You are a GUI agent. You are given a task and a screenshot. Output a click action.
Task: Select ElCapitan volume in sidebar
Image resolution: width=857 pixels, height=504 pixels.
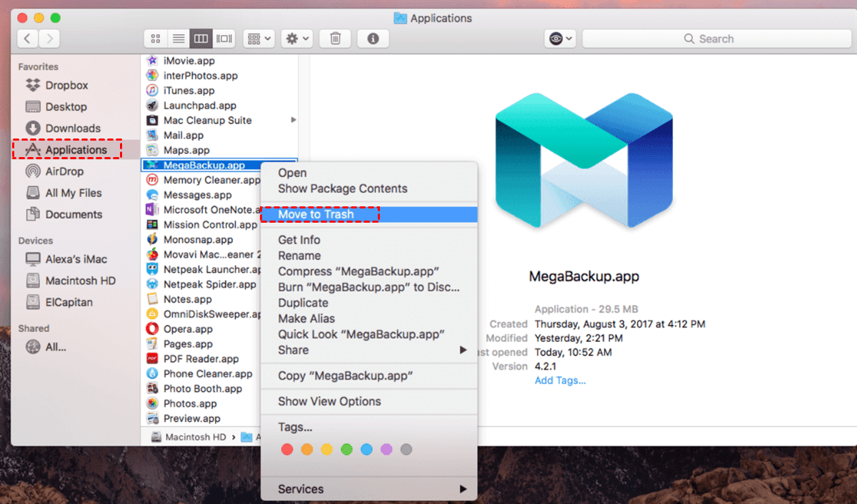69,302
